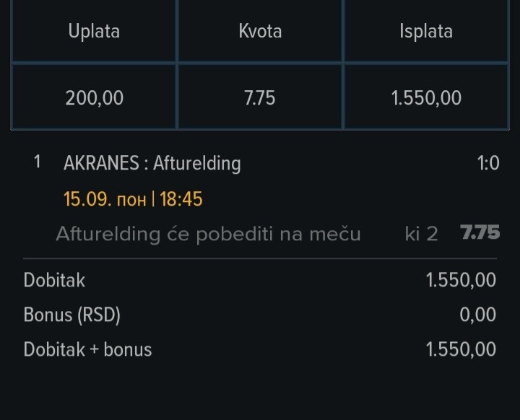Screen dimensions: 520x420
Task: Click the match date 15.09. пон
Action: [105, 199]
